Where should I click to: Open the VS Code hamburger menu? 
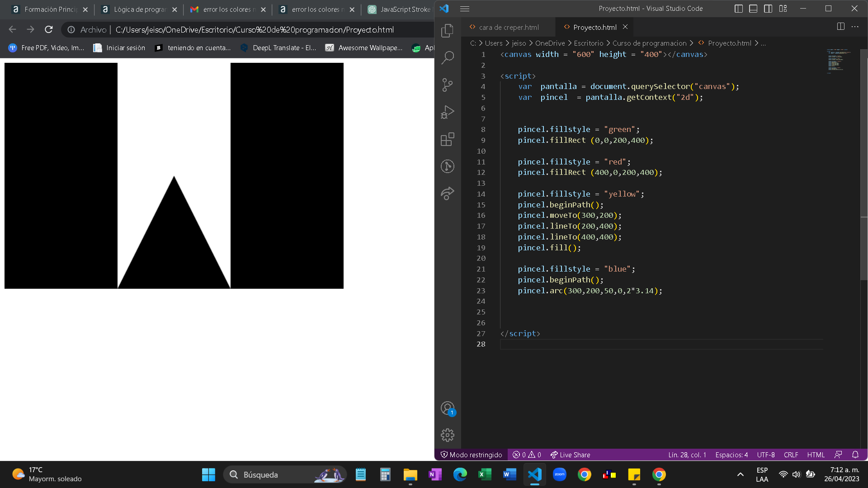click(x=464, y=9)
